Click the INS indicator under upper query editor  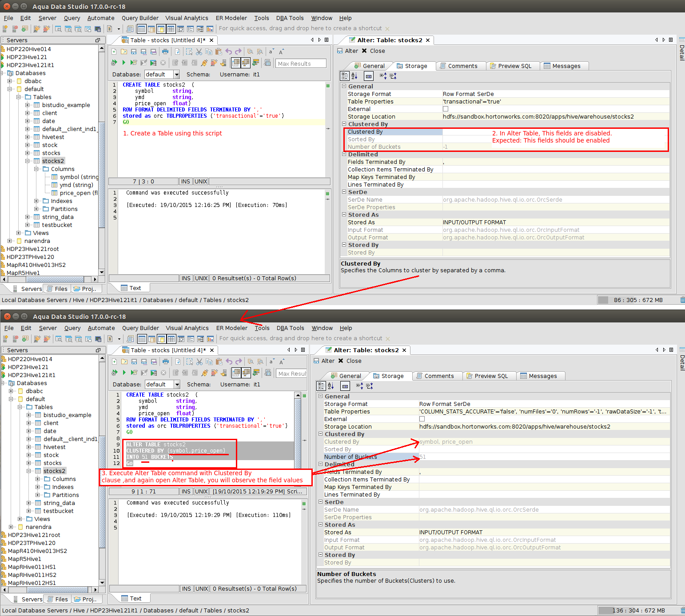[x=186, y=181]
